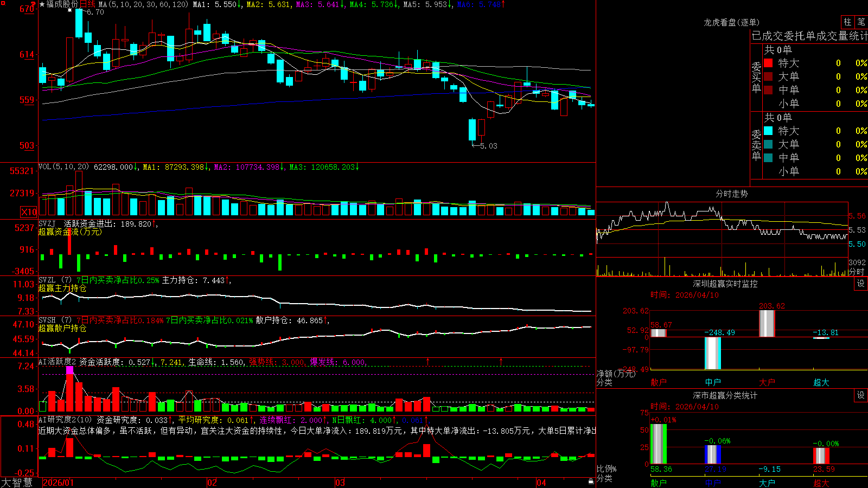Select 大户 category in 深市超赢分类统计 chart

(x=767, y=483)
